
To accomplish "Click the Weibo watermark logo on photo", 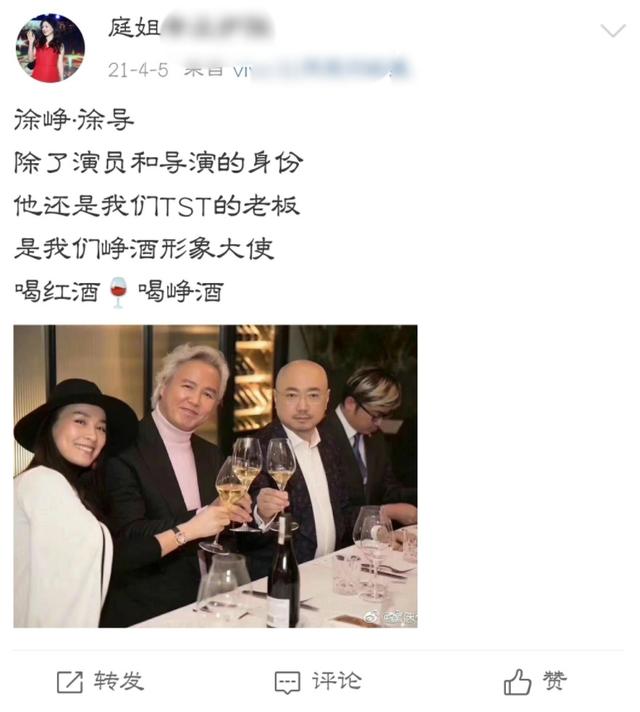I will pyautogui.click(x=371, y=616).
